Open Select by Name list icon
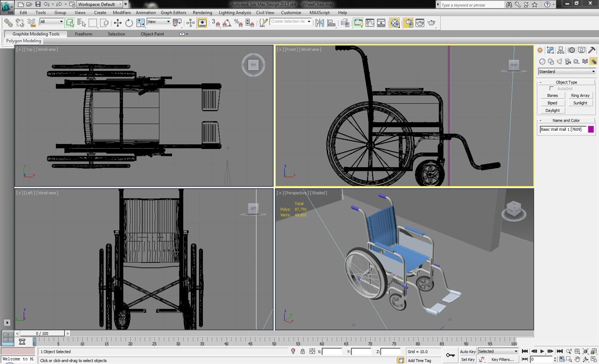The image size is (599, 364). click(81, 23)
